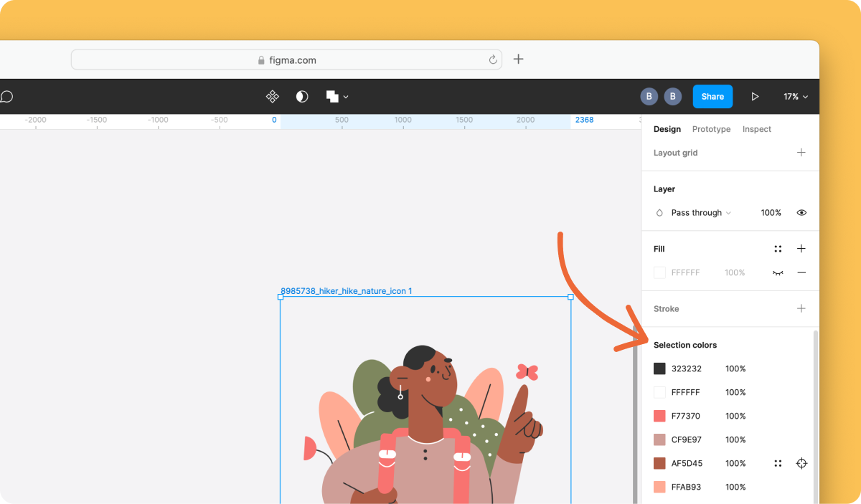Screen dimensions: 861x504
Task: Edit the layer opacity 100% field
Action: coord(771,212)
